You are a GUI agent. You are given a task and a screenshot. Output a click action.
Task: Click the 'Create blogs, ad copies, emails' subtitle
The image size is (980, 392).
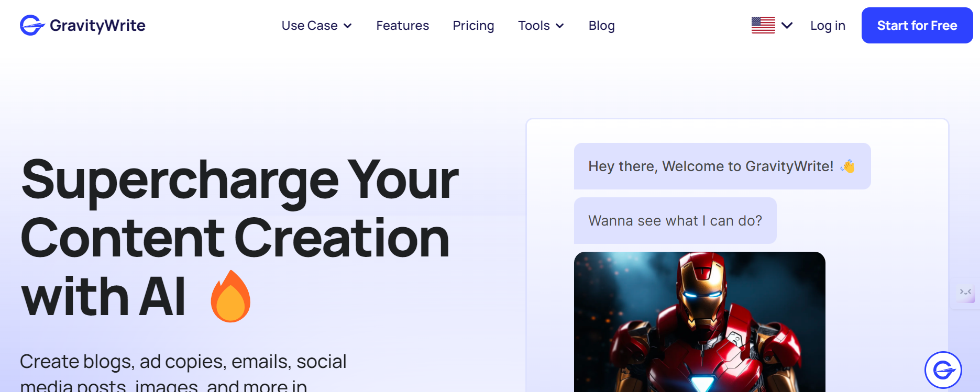tap(183, 373)
